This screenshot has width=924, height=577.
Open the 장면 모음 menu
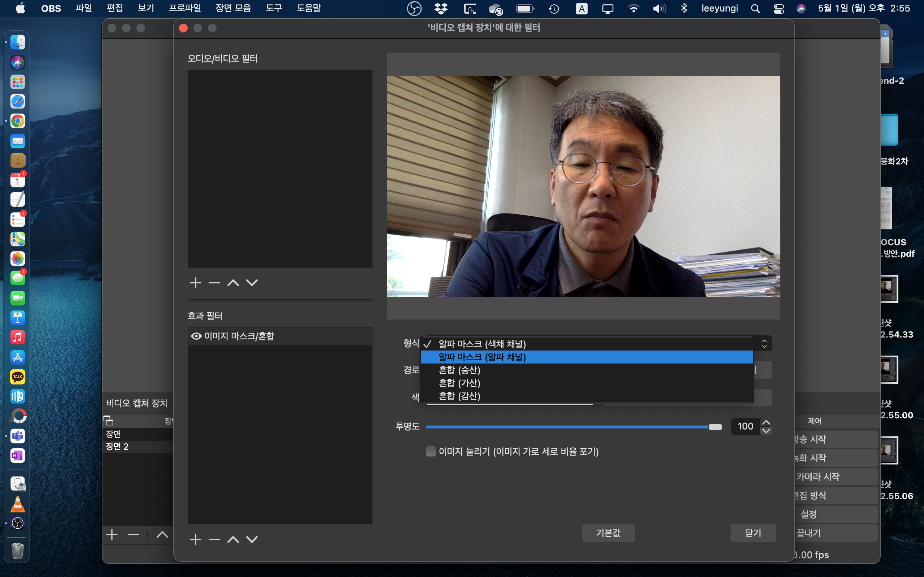(233, 8)
